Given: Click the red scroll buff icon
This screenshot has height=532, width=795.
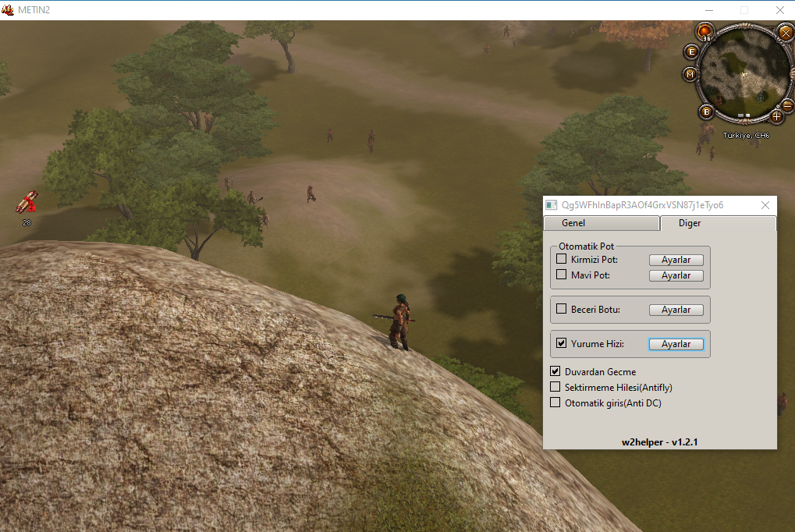Looking at the screenshot, I should 27,202.
